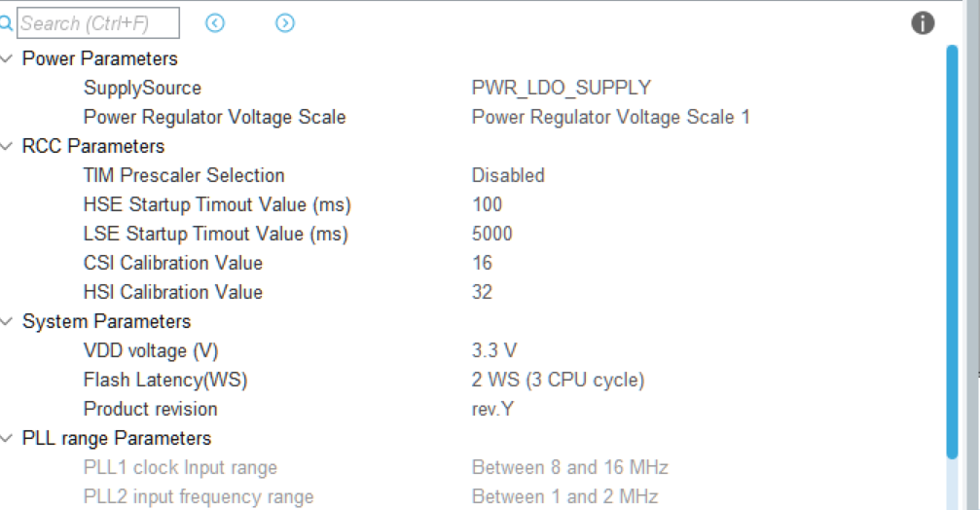Edit LSE Startup Timeout value 5000
This screenshot has height=510, width=980.
click(x=491, y=234)
